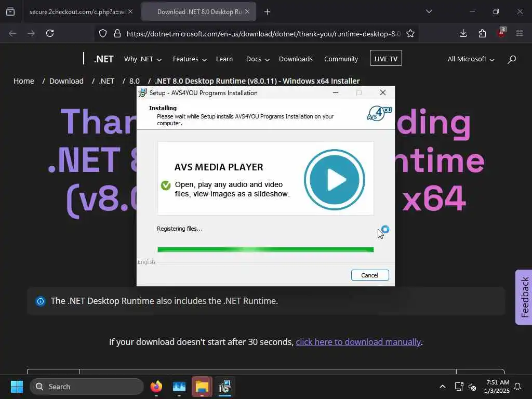Open the Downloads menu item

[296, 59]
